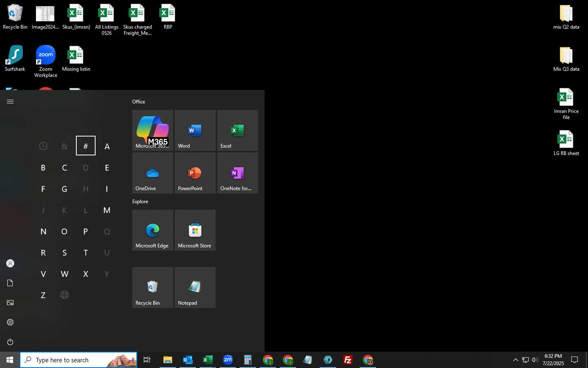
Task: Open the clock showing 6:32 PM
Action: pos(553,360)
